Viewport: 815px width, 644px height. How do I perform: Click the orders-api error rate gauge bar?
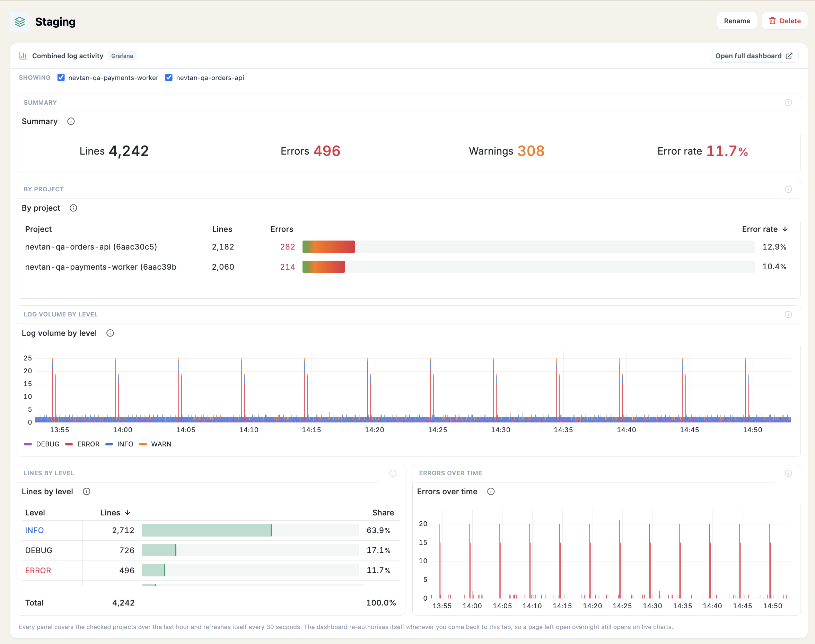(x=528, y=247)
